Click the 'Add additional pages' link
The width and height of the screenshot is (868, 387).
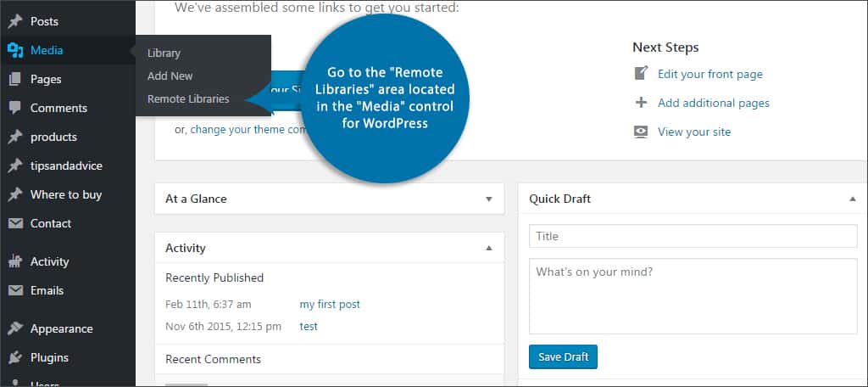click(713, 103)
